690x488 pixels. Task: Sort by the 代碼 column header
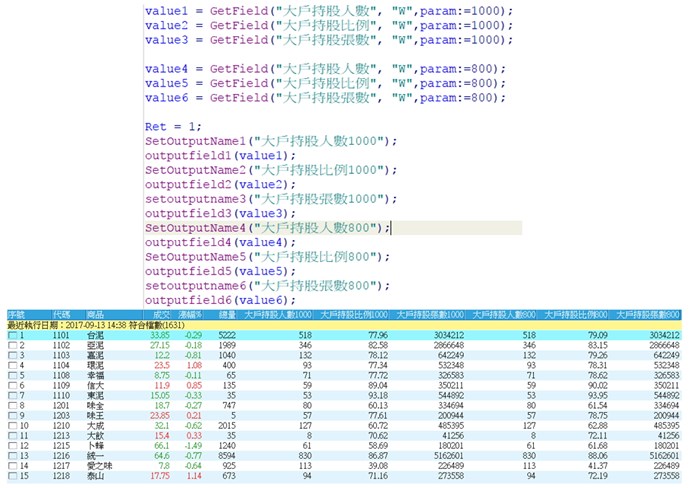(x=62, y=315)
